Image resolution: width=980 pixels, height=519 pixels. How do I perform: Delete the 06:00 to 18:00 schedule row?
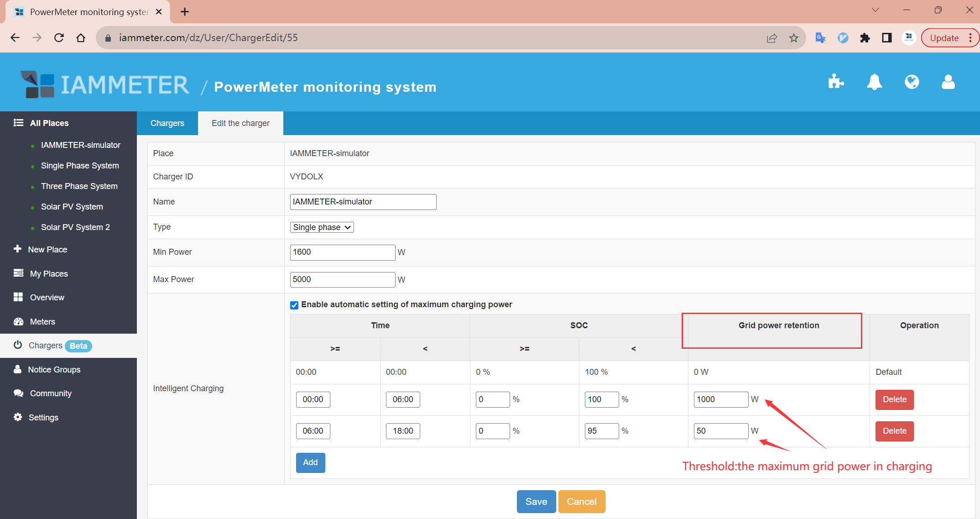pyautogui.click(x=894, y=431)
